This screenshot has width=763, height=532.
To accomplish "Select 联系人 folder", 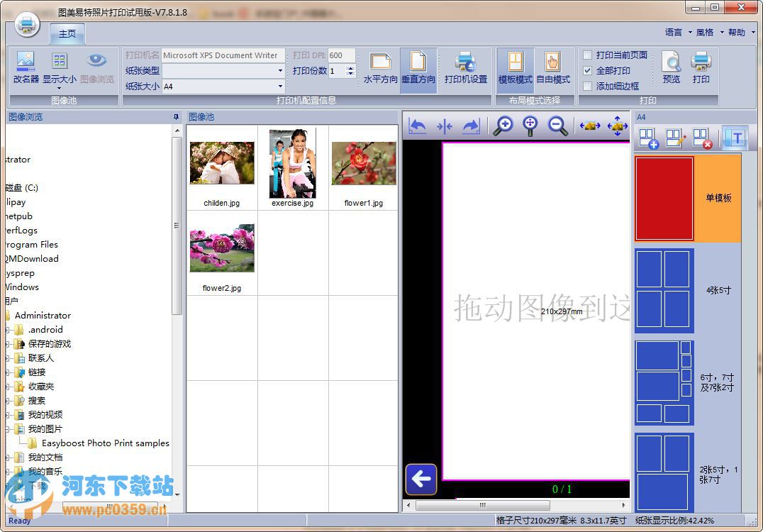I will point(41,358).
